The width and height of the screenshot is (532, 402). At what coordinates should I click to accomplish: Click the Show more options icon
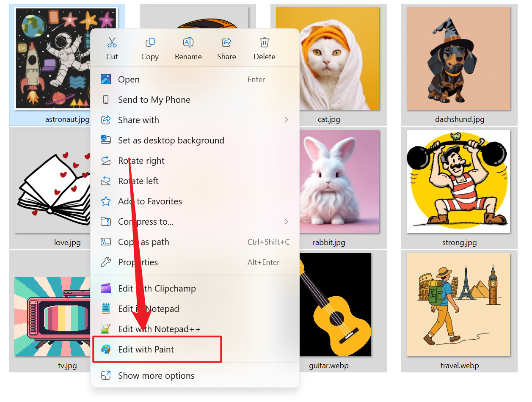(x=106, y=375)
